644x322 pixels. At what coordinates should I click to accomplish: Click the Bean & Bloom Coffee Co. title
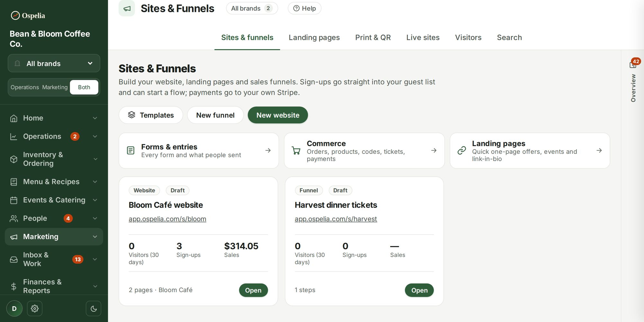coord(50,39)
